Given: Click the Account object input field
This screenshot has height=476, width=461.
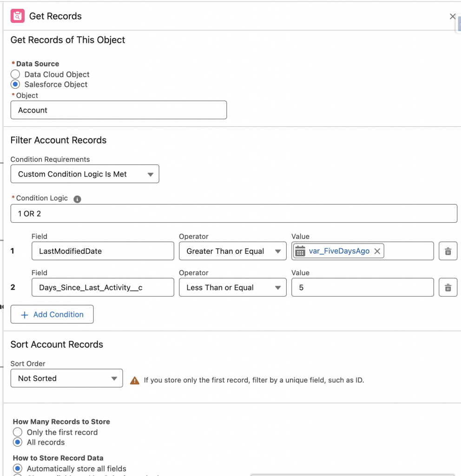Looking at the screenshot, I should click(x=119, y=110).
